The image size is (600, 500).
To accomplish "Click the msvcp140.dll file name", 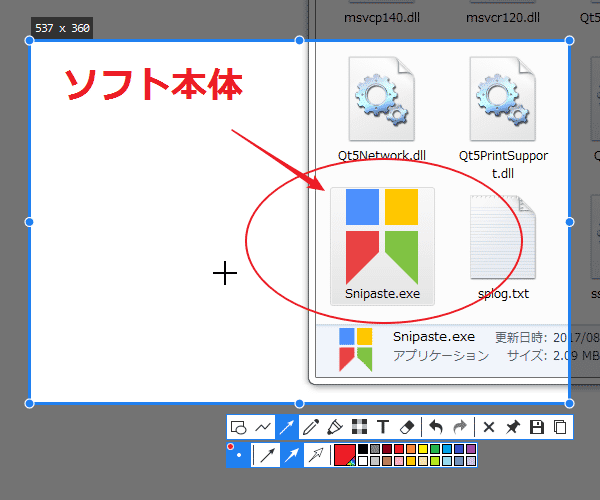I will (x=382, y=18).
